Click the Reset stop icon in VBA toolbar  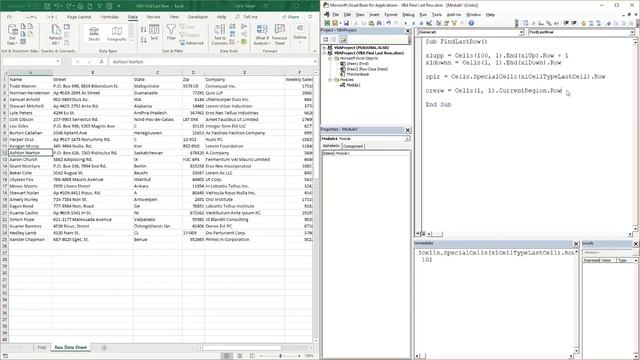[x=421, y=23]
